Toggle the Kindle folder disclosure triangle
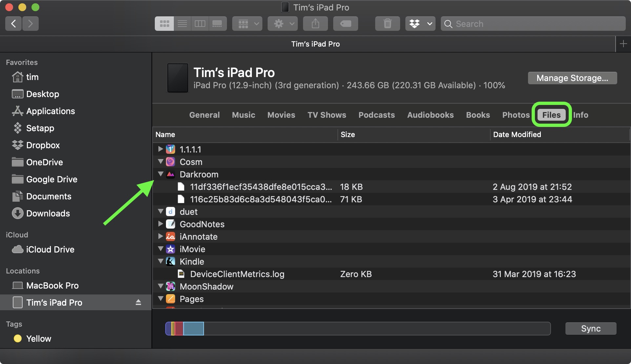631x364 pixels. tap(160, 261)
